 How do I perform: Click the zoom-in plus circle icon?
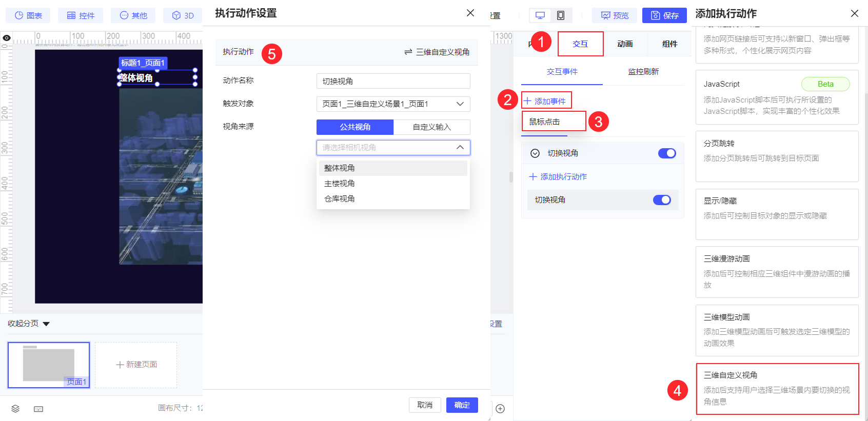coord(500,409)
